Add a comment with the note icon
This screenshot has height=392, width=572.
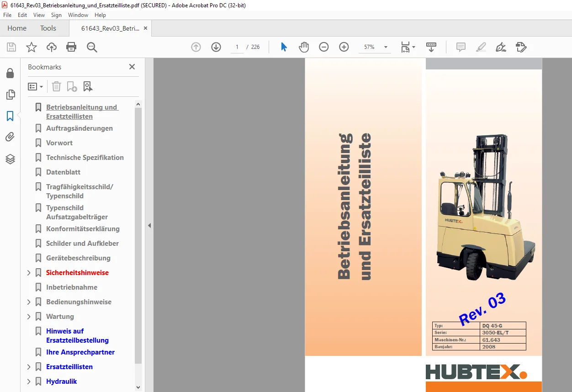461,47
